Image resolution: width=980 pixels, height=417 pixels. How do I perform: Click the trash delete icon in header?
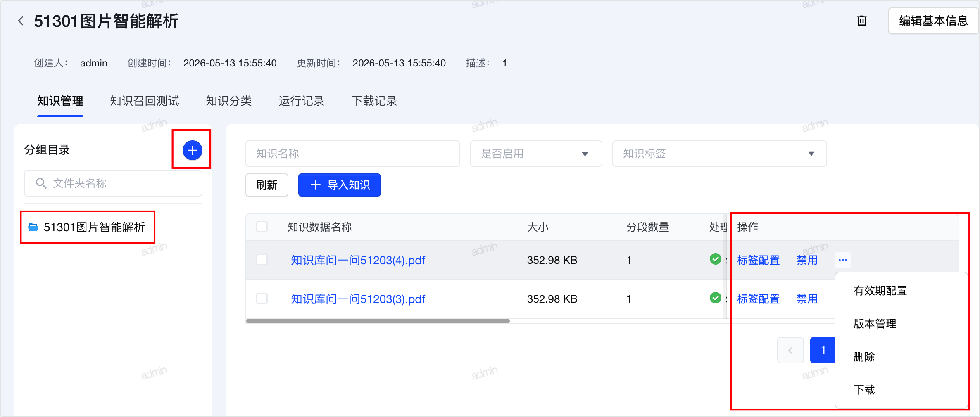coord(861,21)
